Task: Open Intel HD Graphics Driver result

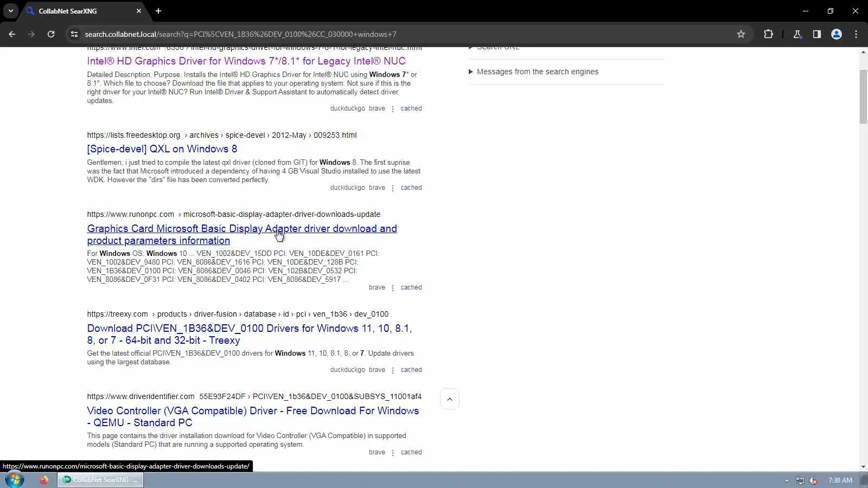Action: (246, 61)
